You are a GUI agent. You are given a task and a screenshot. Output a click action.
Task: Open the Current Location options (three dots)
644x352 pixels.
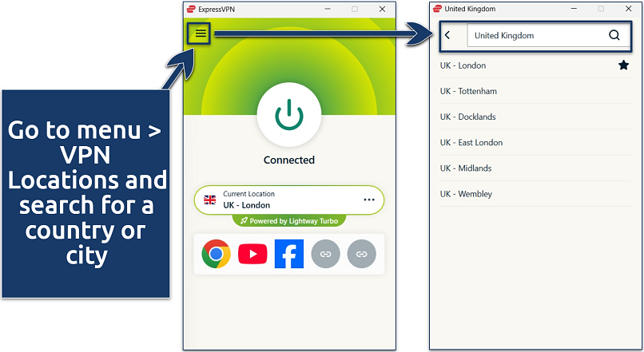[x=369, y=200]
